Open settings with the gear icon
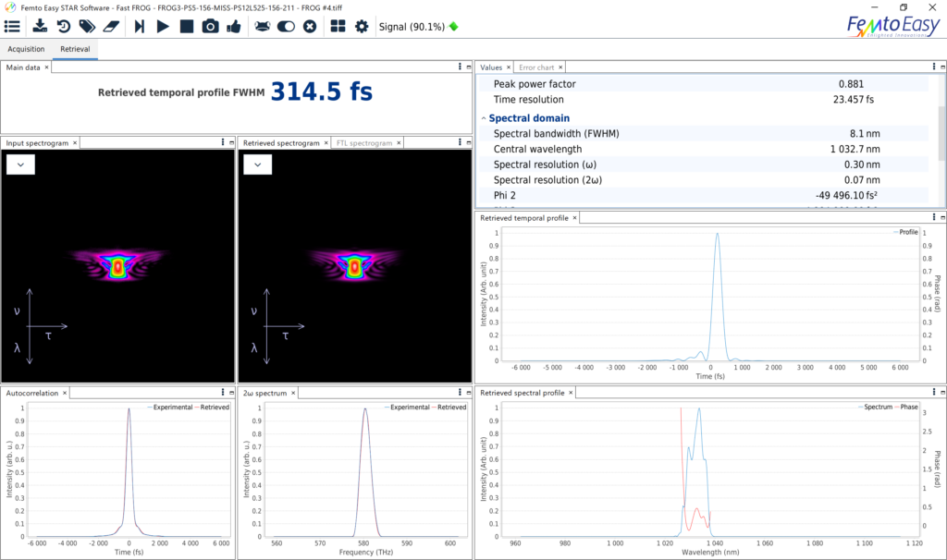This screenshot has height=560, width=947. coord(362,27)
